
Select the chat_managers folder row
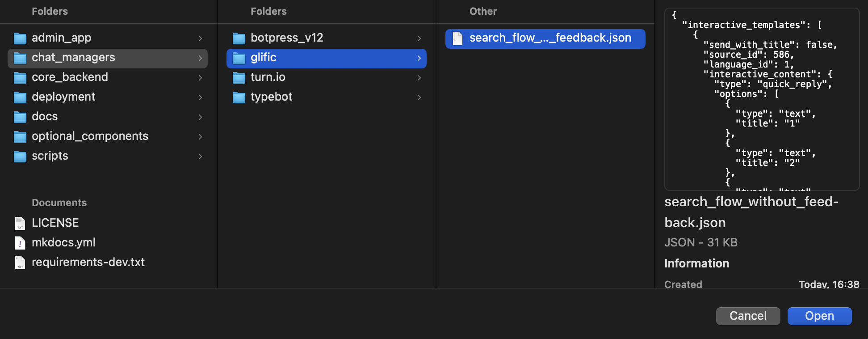tap(108, 58)
